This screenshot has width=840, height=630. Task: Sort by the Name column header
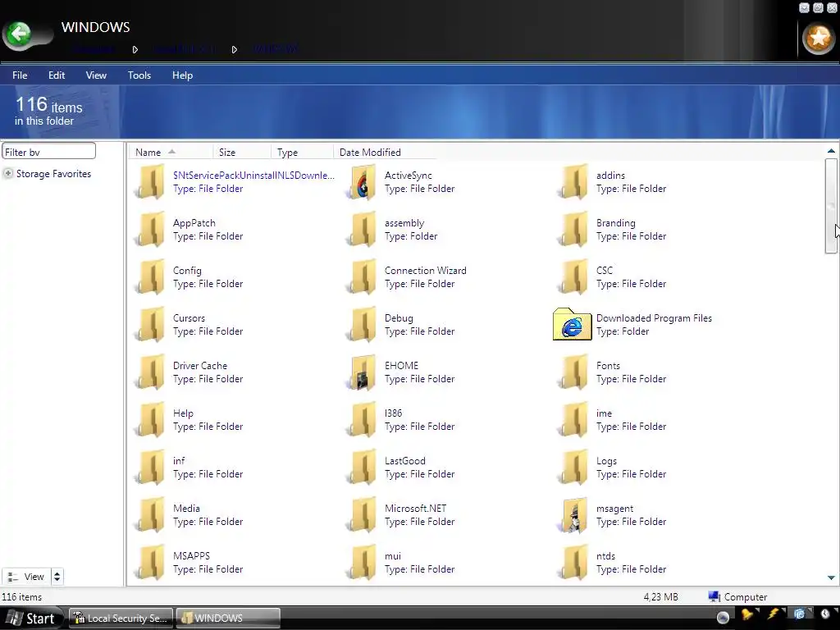[171, 152]
